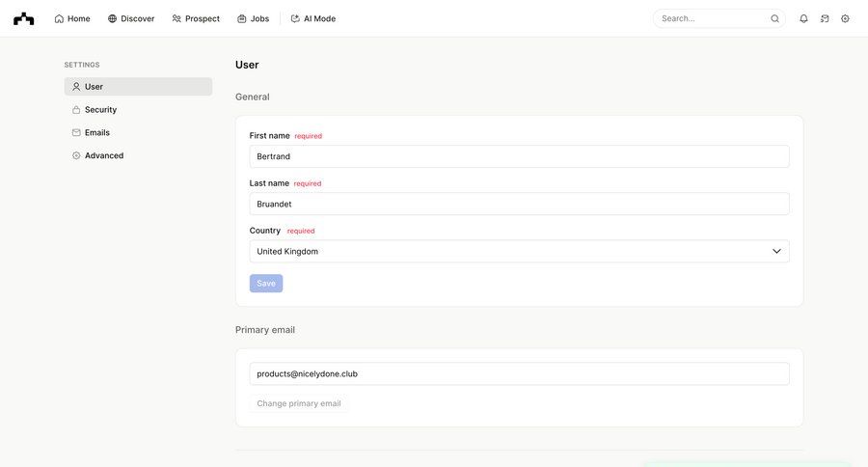Switch to AI Mode
This screenshot has height=467, width=868.
(x=312, y=19)
